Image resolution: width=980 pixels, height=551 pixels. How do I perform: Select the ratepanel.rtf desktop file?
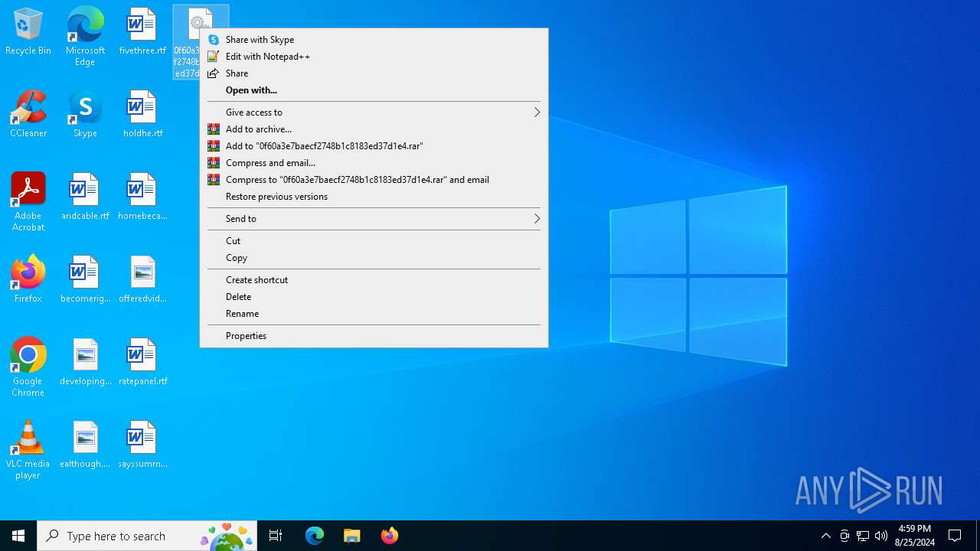142,362
